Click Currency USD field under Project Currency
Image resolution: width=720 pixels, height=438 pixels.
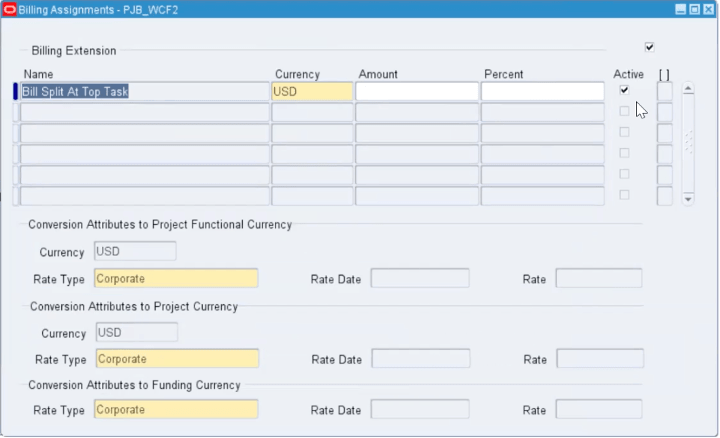(137, 332)
